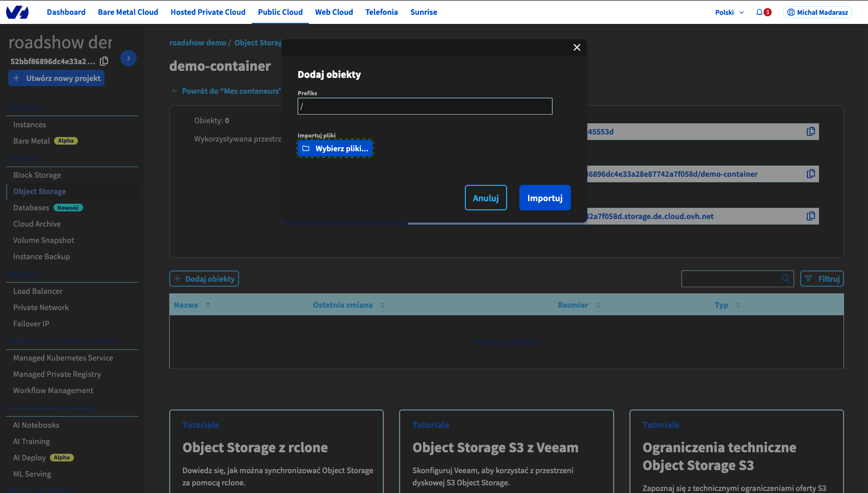The height and width of the screenshot is (493, 868).
Task: Open AI Training sidebar item
Action: pos(32,442)
